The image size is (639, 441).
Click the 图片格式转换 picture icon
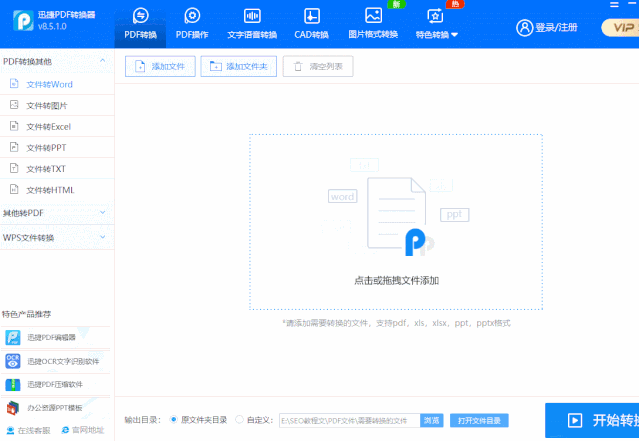click(373, 15)
